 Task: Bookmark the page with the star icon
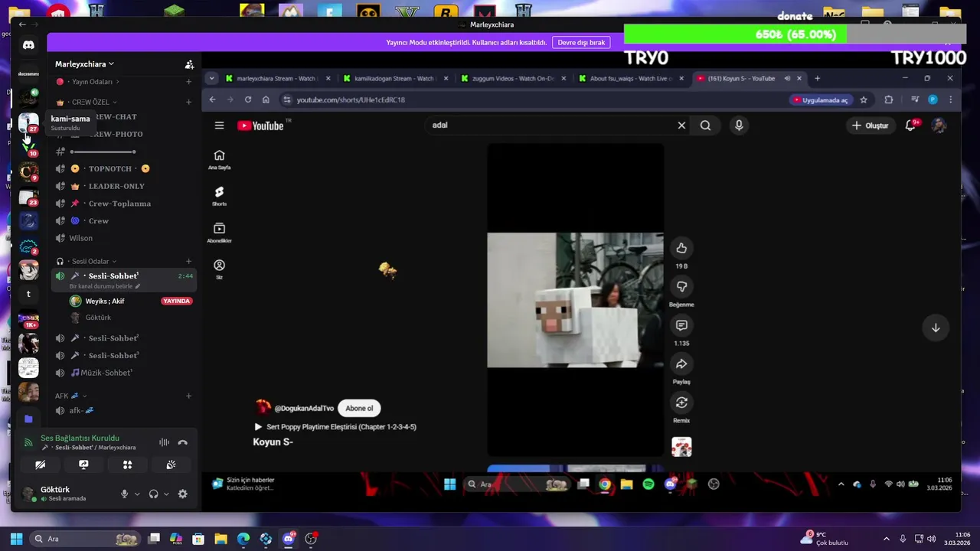point(864,99)
